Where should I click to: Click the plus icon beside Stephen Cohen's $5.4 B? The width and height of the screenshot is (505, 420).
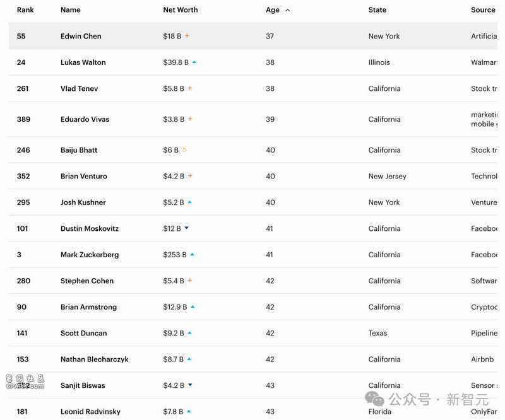(x=190, y=281)
